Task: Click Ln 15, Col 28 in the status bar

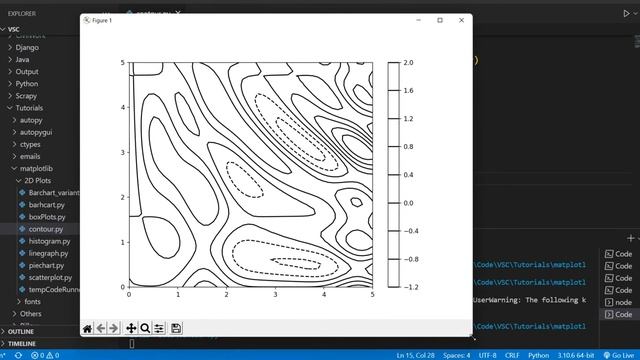Action: tap(416, 355)
